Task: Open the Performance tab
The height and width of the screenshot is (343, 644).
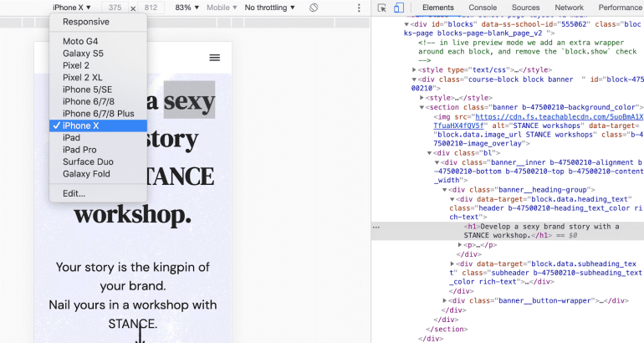Action: [x=620, y=8]
